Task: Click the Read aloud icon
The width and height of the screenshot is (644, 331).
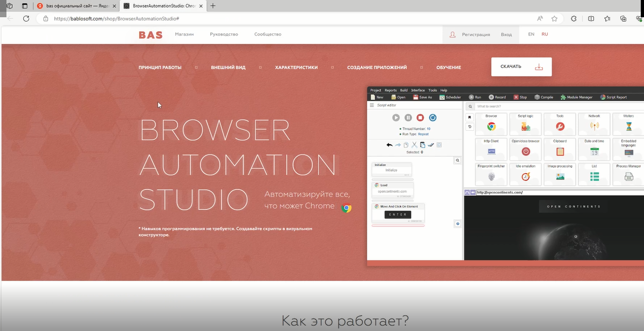Action: [540, 18]
